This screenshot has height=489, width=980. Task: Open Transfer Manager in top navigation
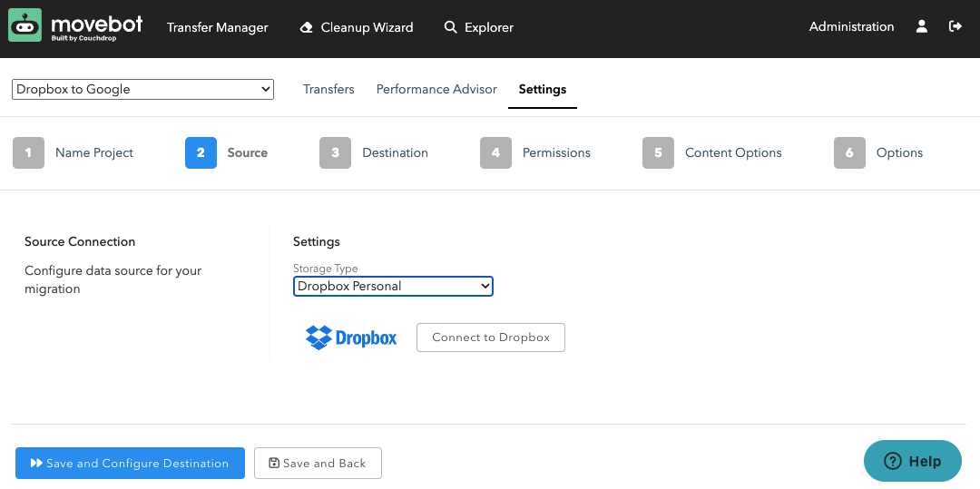click(218, 27)
